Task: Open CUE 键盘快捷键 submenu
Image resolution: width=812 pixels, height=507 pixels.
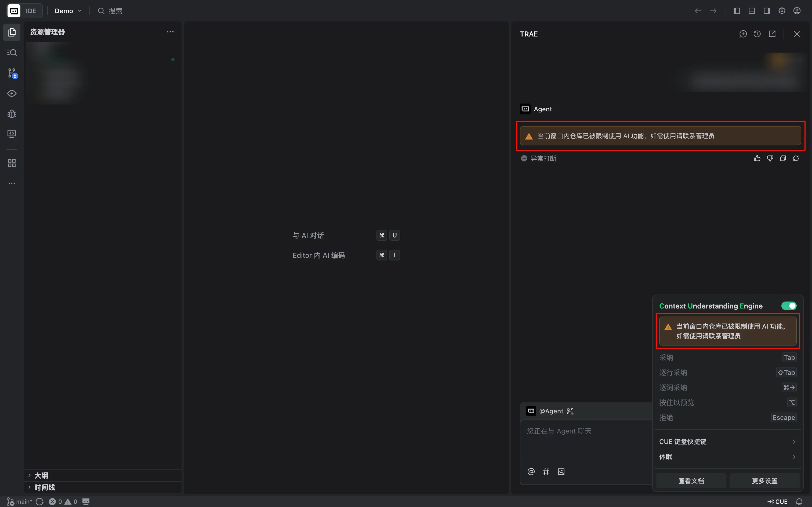Action: tap(727, 442)
